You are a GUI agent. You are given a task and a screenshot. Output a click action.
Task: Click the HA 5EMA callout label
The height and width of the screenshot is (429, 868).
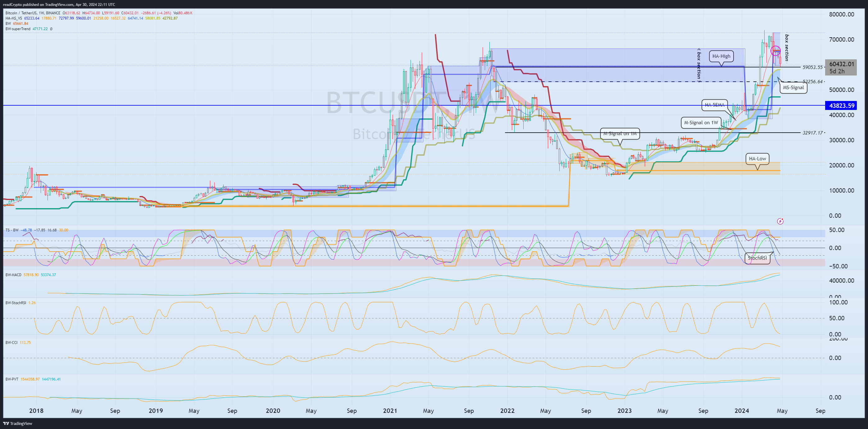tap(714, 105)
